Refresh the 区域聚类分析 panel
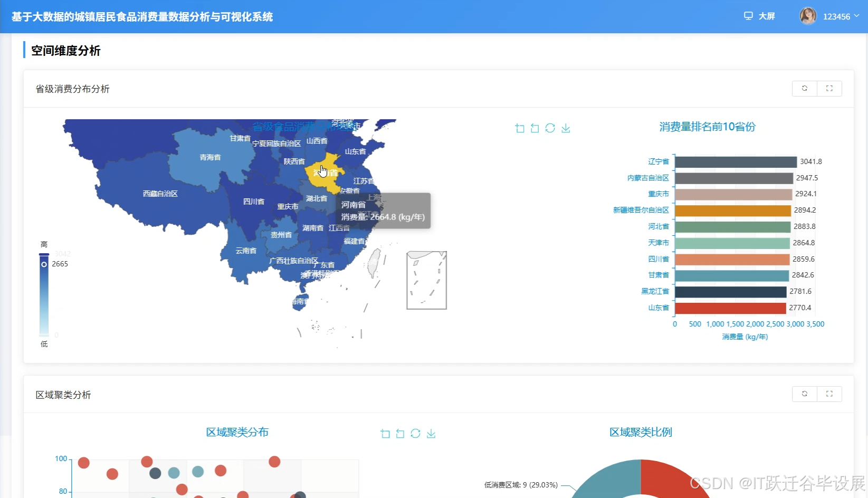This screenshot has height=498, width=868. pyautogui.click(x=805, y=394)
